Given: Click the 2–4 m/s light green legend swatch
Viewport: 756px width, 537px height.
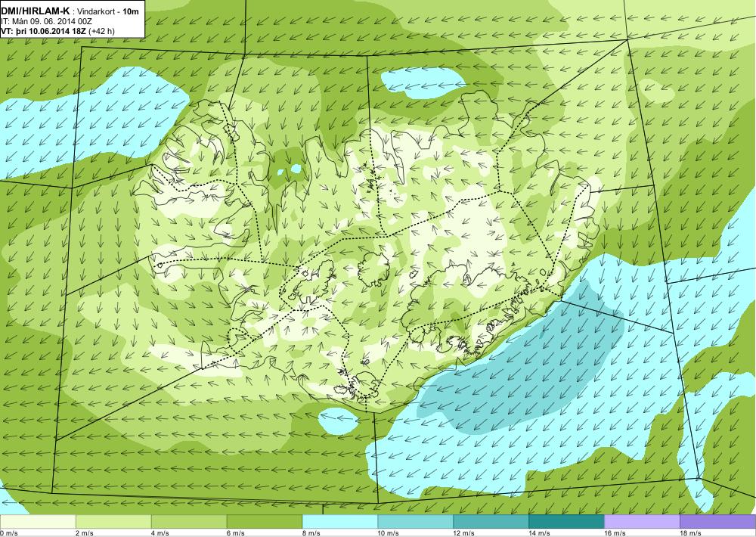Looking at the screenshot, I should [x=114, y=522].
